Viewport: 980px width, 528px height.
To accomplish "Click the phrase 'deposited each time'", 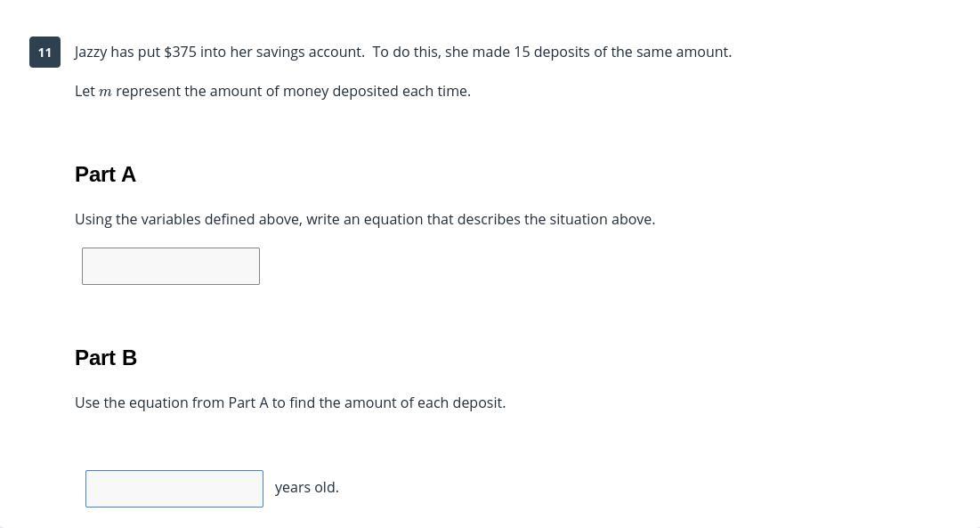I will pyautogui.click(x=400, y=91).
